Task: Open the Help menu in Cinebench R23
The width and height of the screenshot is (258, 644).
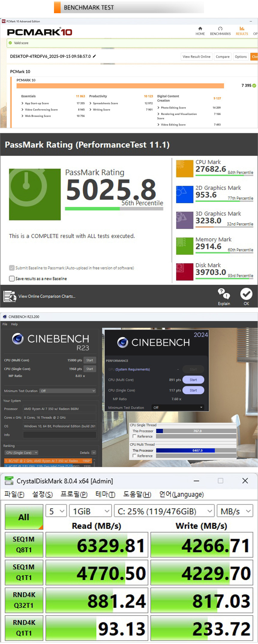Action: click(14, 324)
